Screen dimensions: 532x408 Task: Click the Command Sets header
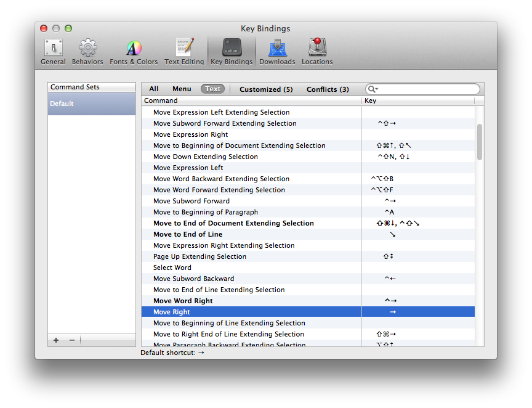point(92,87)
